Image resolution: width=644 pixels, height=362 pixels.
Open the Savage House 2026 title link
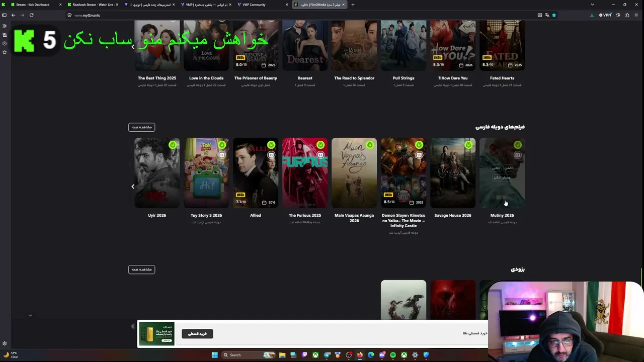(453, 215)
